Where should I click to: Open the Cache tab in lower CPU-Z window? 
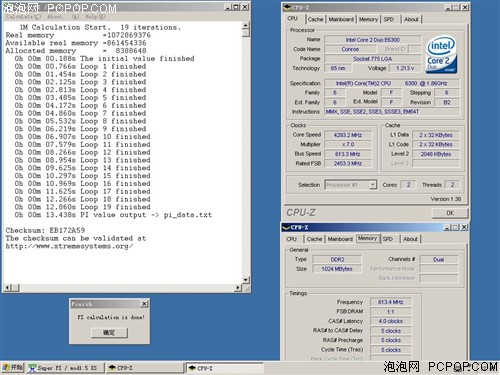pyautogui.click(x=314, y=239)
